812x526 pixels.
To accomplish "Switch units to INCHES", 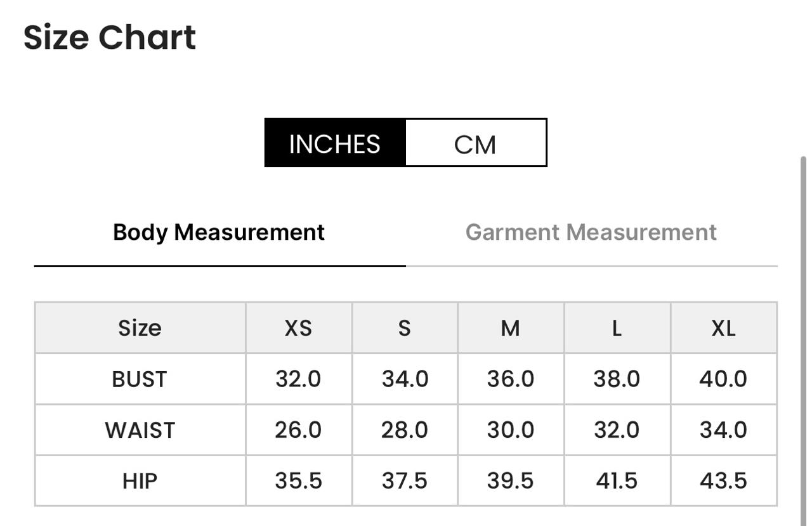I will pyautogui.click(x=335, y=143).
